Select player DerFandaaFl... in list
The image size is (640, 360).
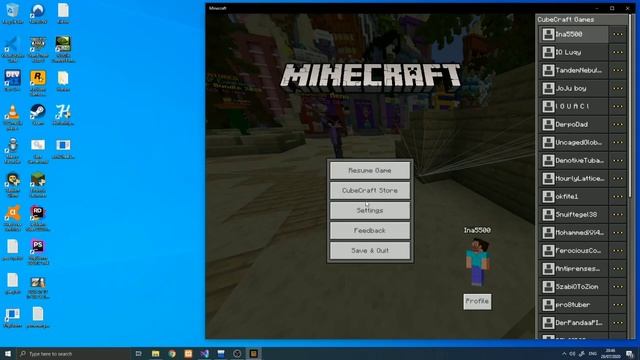coord(573,322)
